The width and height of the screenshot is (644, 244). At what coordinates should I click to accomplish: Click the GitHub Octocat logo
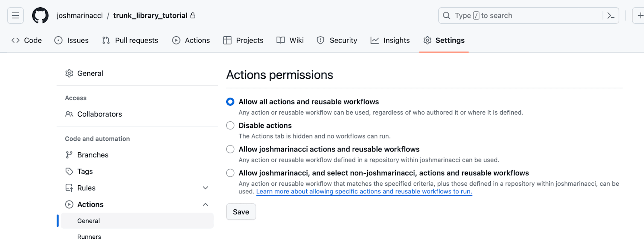40,16
